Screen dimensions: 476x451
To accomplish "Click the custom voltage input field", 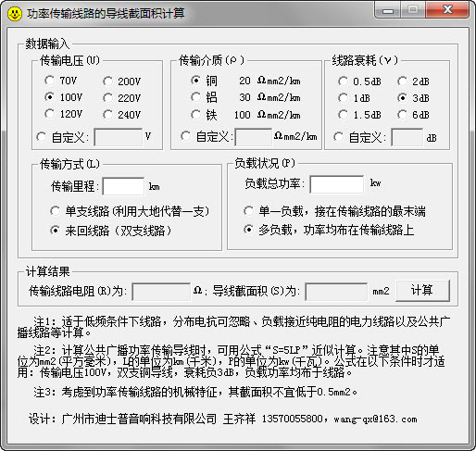I will pos(118,137).
